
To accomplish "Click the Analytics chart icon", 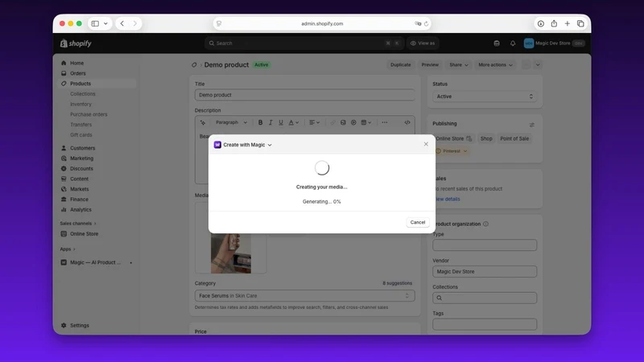I will click(64, 210).
